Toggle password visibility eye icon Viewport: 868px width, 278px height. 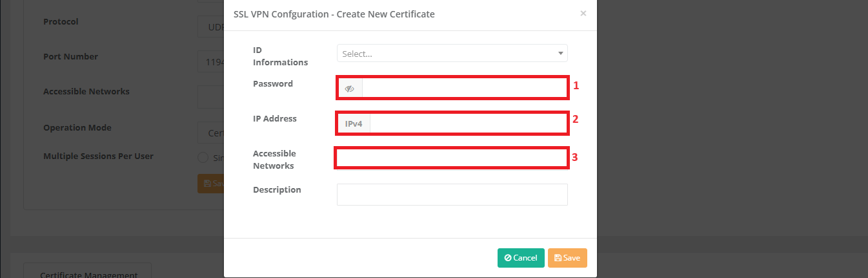click(350, 89)
